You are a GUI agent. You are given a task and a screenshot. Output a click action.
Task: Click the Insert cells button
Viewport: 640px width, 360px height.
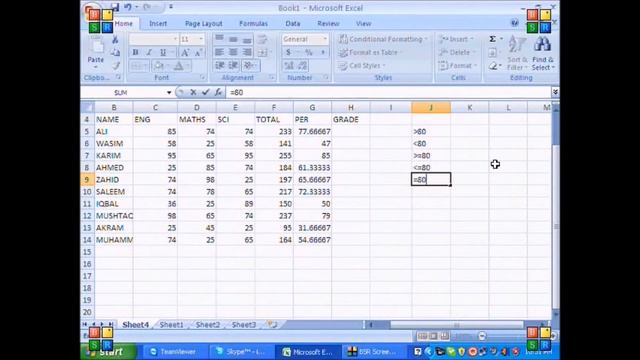(456, 39)
